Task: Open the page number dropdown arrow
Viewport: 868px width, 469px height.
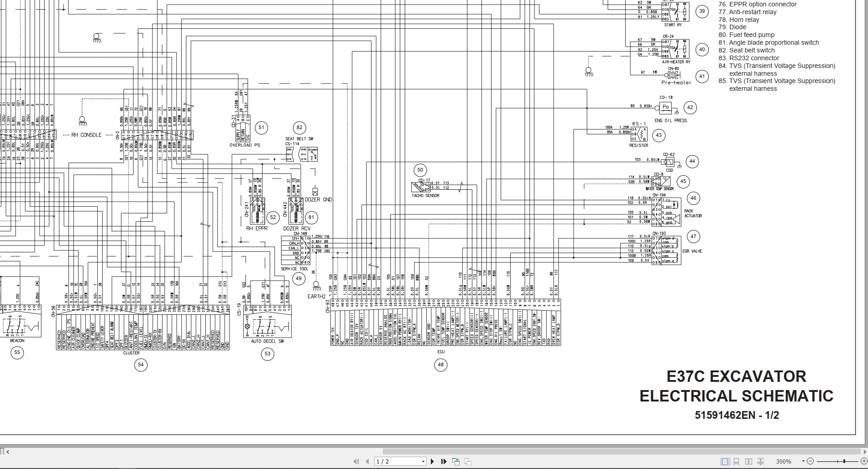Action: coord(423,461)
